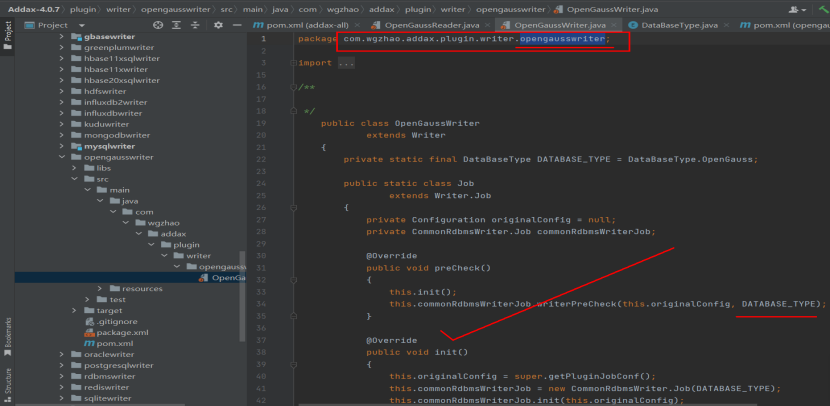The width and height of the screenshot is (830, 406).
Task: Click the Expand All icon in Project panel
Action: (176, 25)
